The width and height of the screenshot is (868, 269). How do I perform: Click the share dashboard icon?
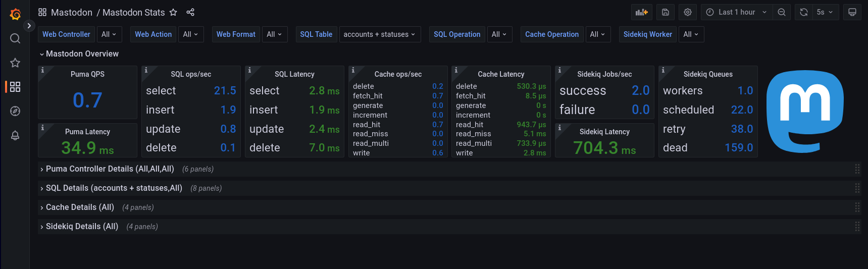[190, 12]
